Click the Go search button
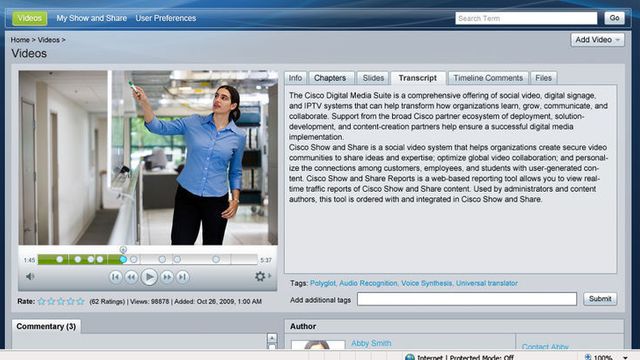Viewport: 640px width, 360px height. [614, 18]
